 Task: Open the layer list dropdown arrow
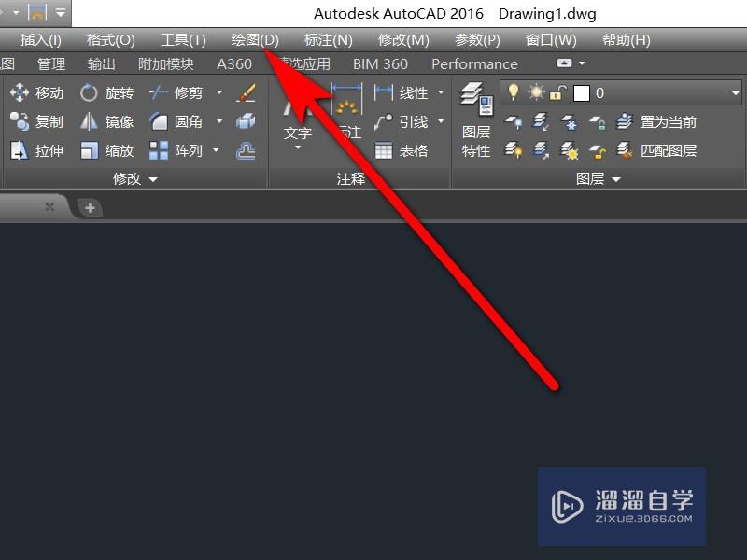pos(735,92)
